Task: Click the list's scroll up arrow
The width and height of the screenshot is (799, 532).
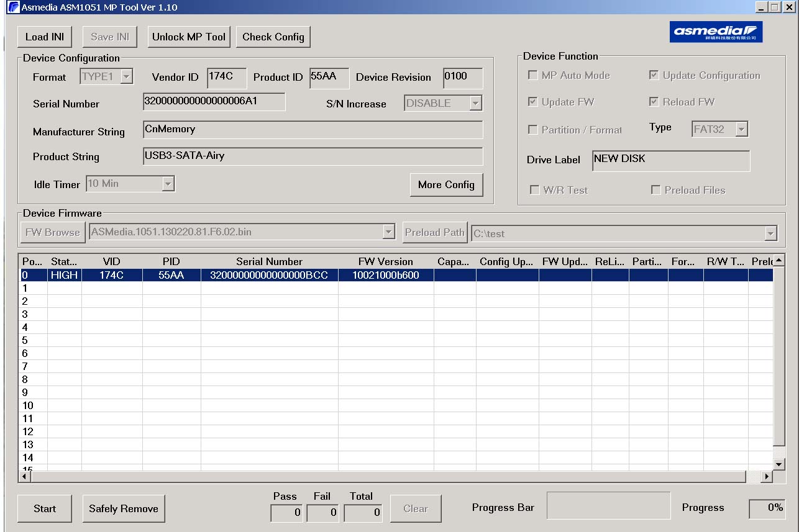Action: point(778,260)
